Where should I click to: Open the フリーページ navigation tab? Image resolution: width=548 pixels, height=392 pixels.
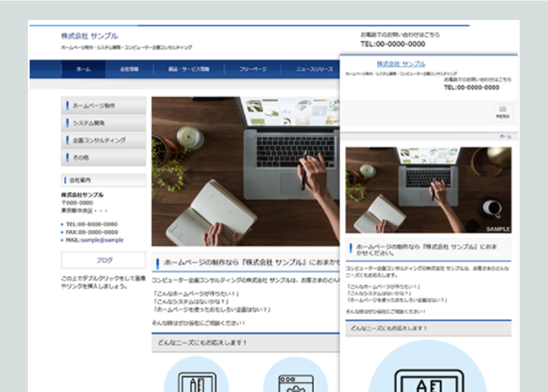pyautogui.click(x=253, y=69)
